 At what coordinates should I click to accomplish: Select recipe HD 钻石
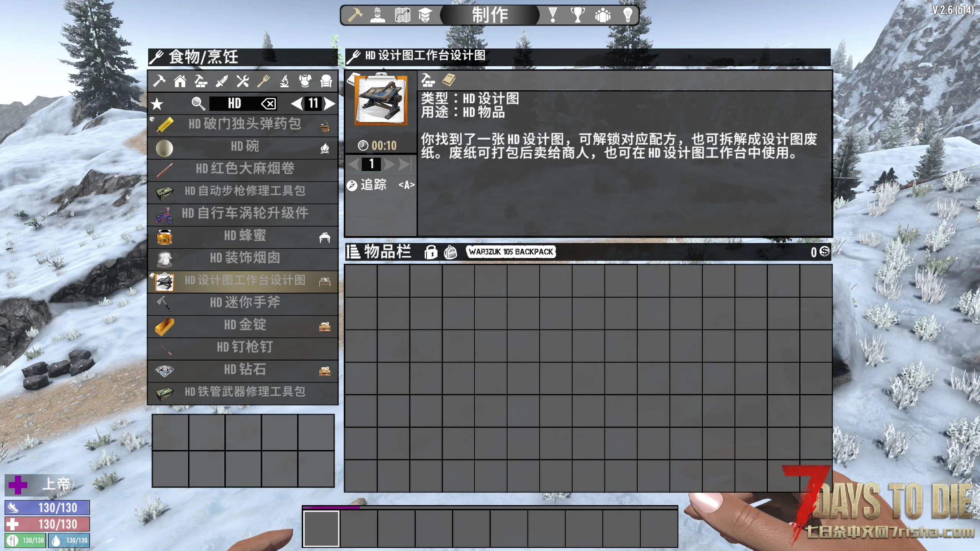click(x=243, y=371)
